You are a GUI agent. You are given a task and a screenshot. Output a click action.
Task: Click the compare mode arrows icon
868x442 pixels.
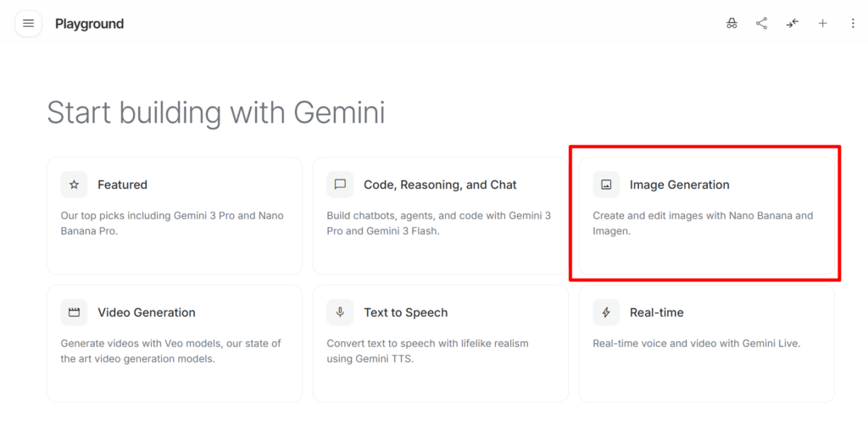[792, 24]
